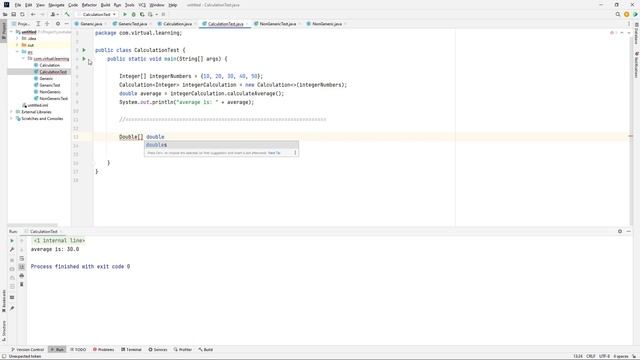
Task: Click run gutter arrow beside main method
Action: pos(84,59)
